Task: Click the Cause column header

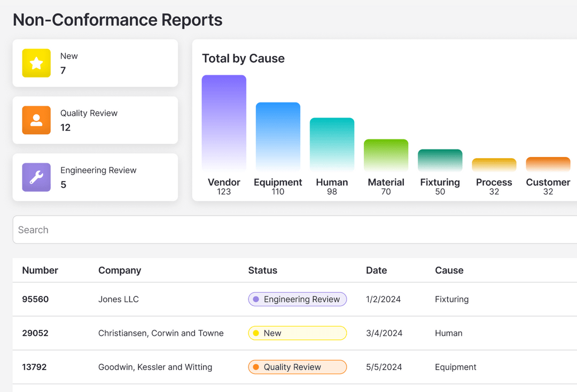Action: pyautogui.click(x=449, y=270)
